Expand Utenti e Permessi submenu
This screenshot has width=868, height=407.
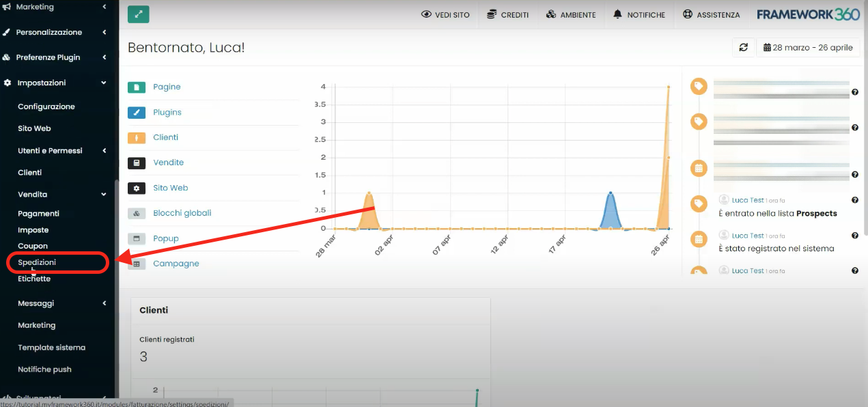point(104,151)
